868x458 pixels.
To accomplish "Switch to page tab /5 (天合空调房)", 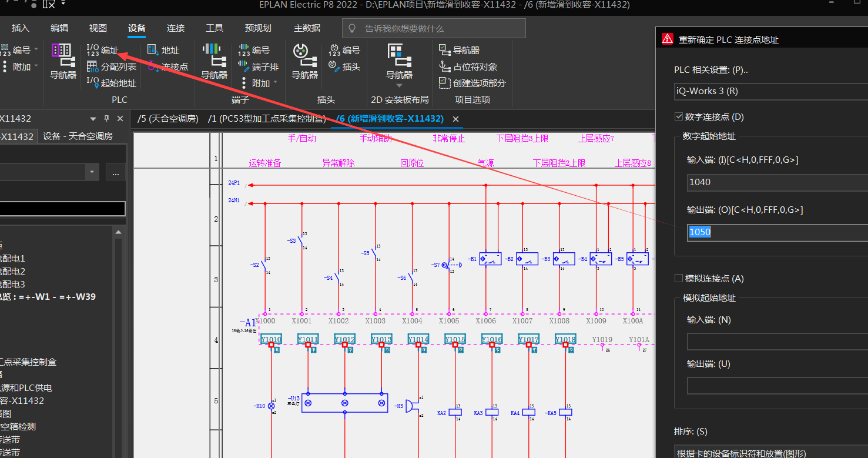I will click(168, 119).
